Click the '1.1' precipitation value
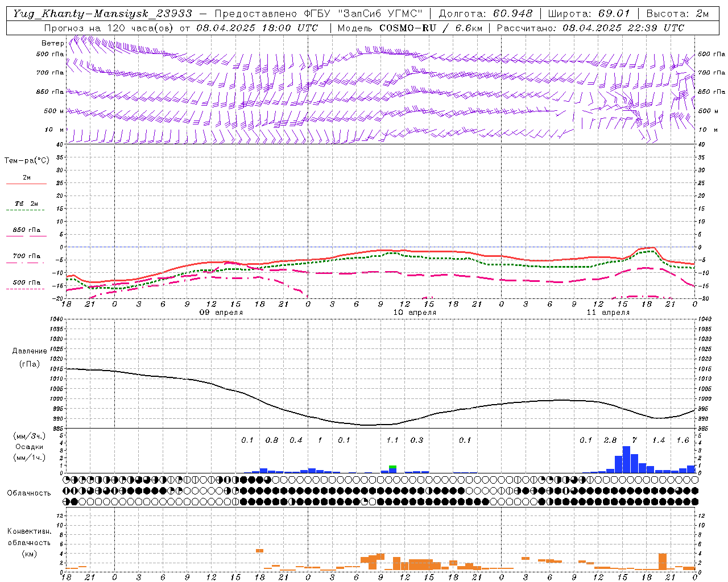 (392, 440)
